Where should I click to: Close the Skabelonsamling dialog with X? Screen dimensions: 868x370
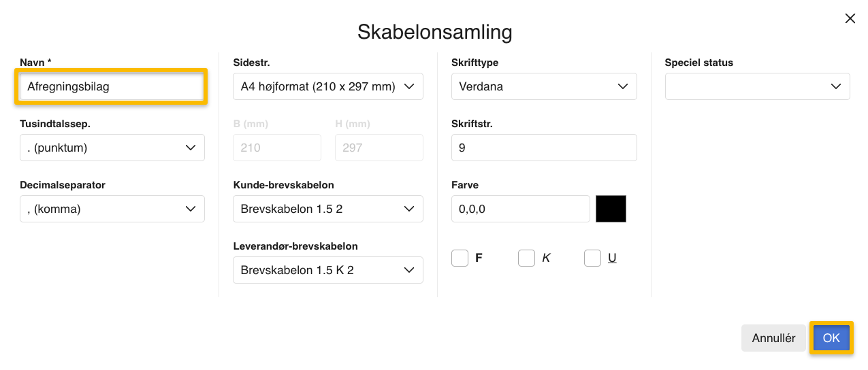850,19
